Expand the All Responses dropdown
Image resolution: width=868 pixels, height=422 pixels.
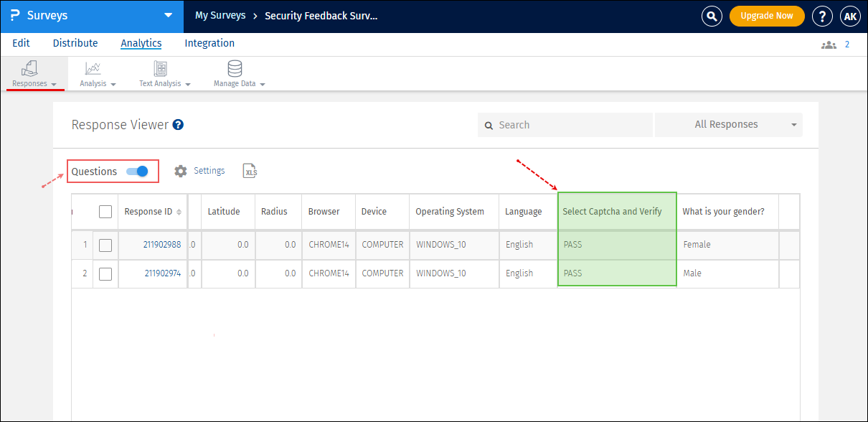pyautogui.click(x=728, y=125)
